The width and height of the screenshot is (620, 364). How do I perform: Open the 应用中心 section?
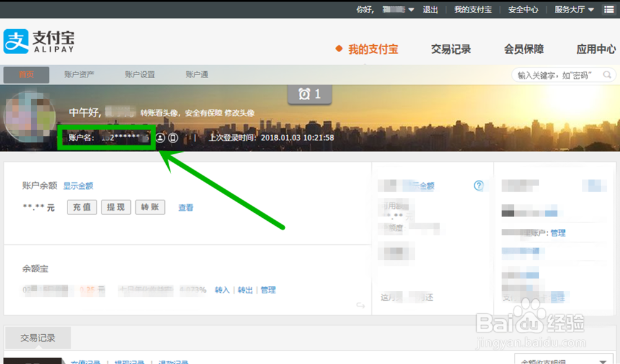[595, 50]
